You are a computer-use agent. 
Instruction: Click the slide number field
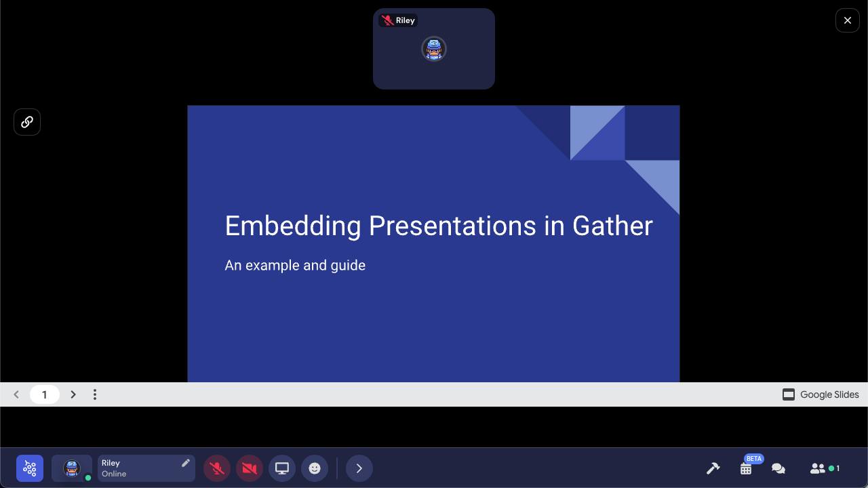pos(45,394)
